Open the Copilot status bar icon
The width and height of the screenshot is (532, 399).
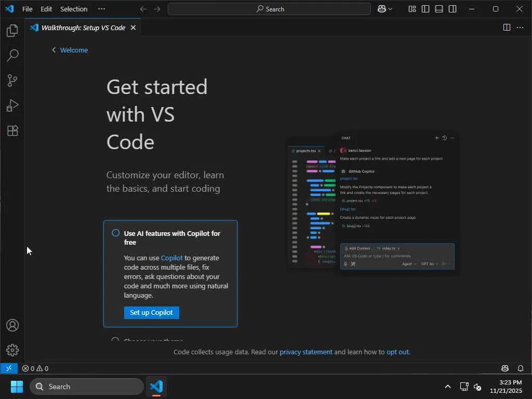coord(505,368)
